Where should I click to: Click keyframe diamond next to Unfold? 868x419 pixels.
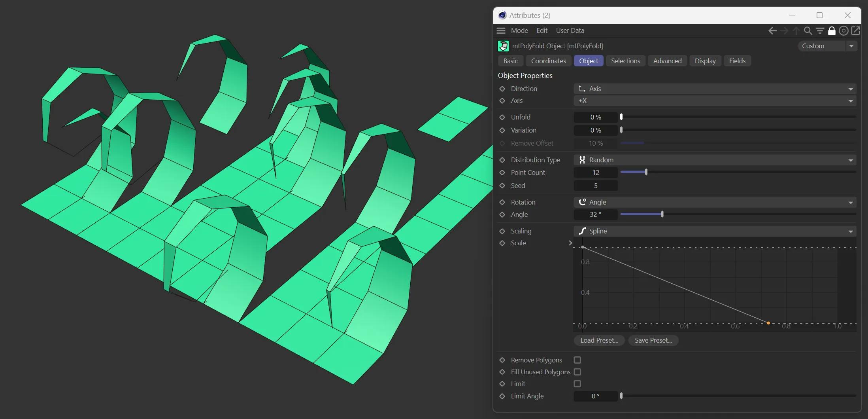[x=502, y=117]
